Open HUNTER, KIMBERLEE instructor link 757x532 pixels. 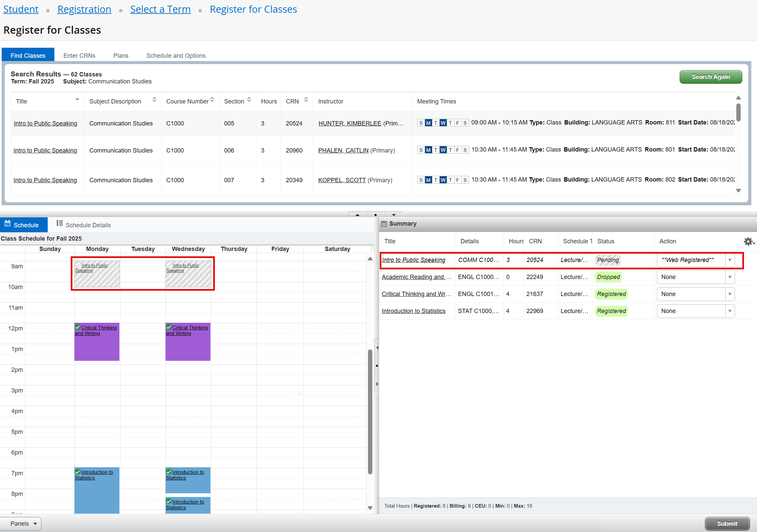(x=350, y=123)
